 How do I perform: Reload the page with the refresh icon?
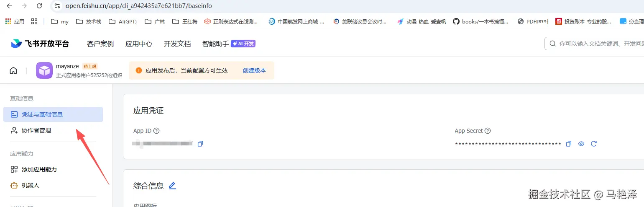pyautogui.click(x=39, y=6)
